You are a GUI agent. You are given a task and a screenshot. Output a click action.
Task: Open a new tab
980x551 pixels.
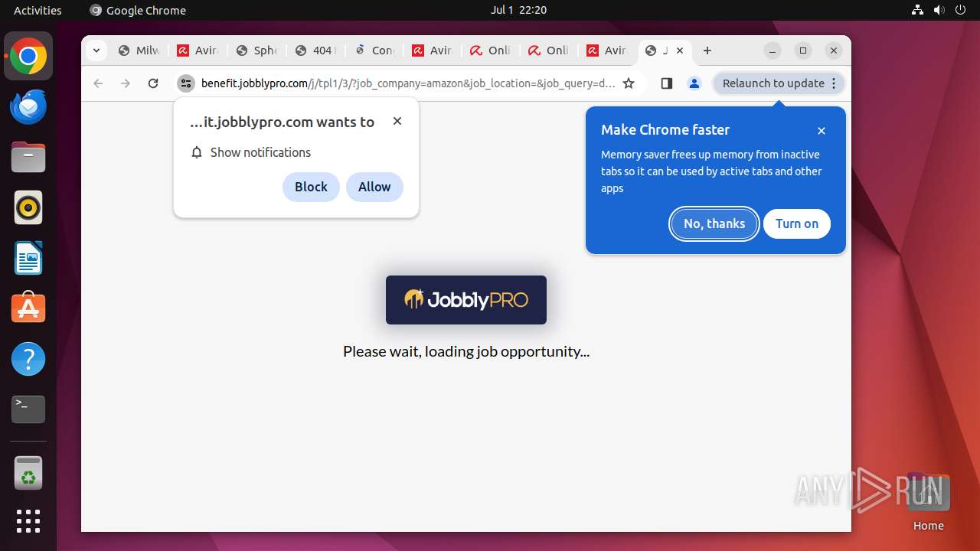(x=707, y=51)
